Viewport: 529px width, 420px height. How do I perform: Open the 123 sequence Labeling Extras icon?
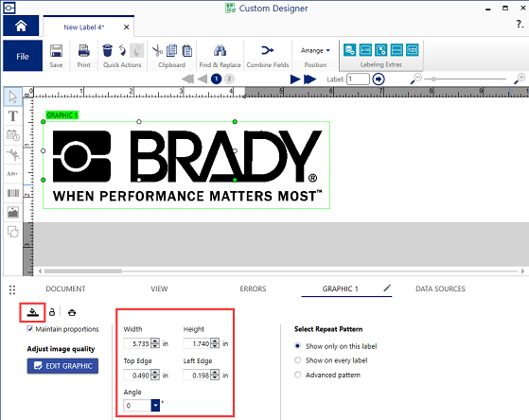coord(412,50)
